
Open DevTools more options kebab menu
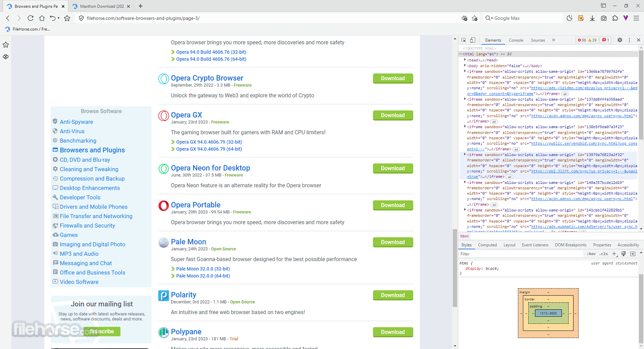[629, 40]
